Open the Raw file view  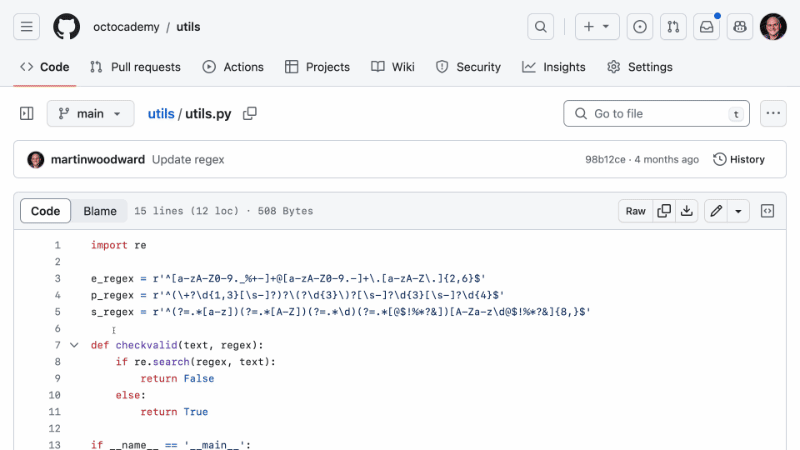tap(636, 211)
